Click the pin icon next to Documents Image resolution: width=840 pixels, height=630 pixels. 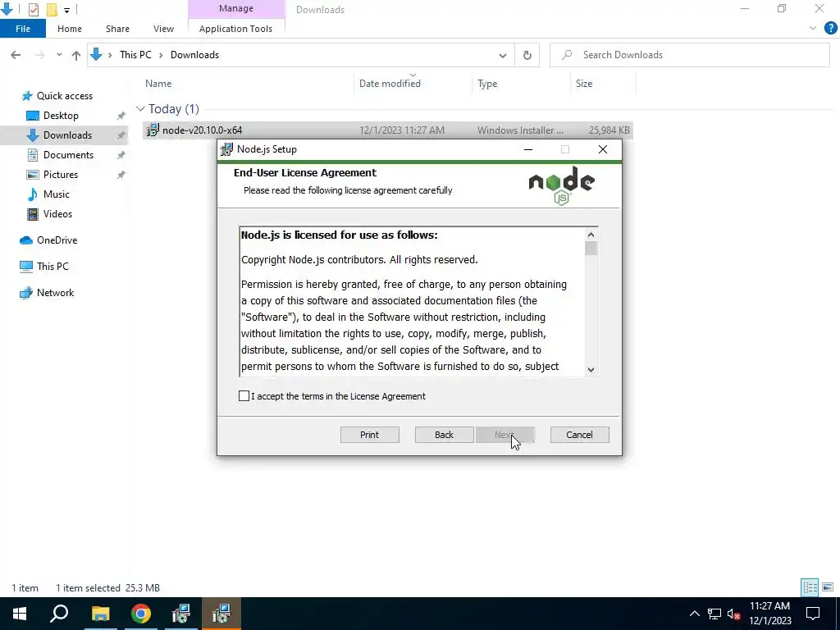point(121,155)
